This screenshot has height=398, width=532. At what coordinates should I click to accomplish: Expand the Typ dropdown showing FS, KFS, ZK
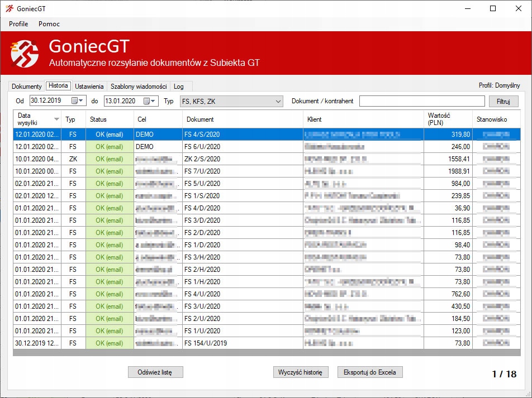click(279, 101)
